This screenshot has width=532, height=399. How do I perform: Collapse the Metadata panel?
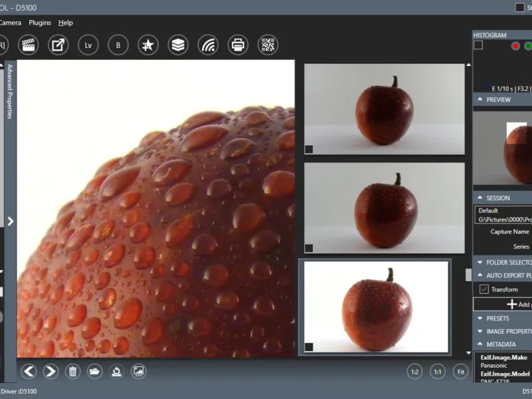479,344
